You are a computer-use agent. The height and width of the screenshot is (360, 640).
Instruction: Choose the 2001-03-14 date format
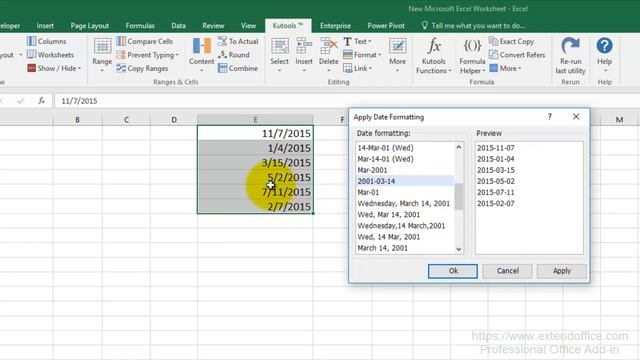point(404,181)
